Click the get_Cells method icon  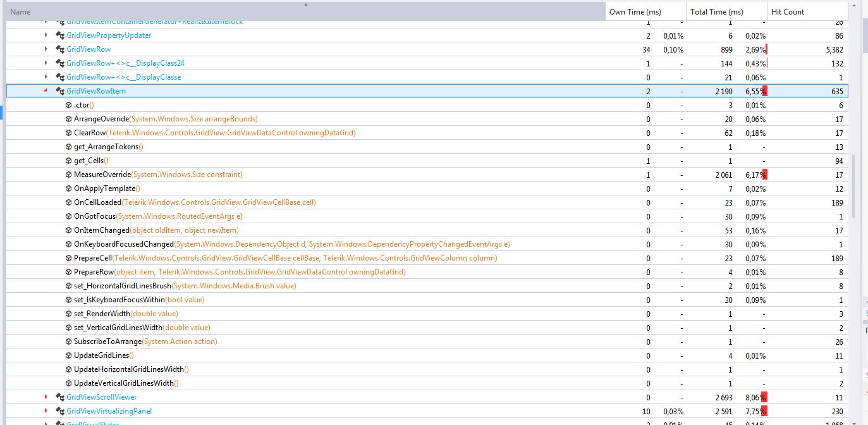tap(68, 161)
